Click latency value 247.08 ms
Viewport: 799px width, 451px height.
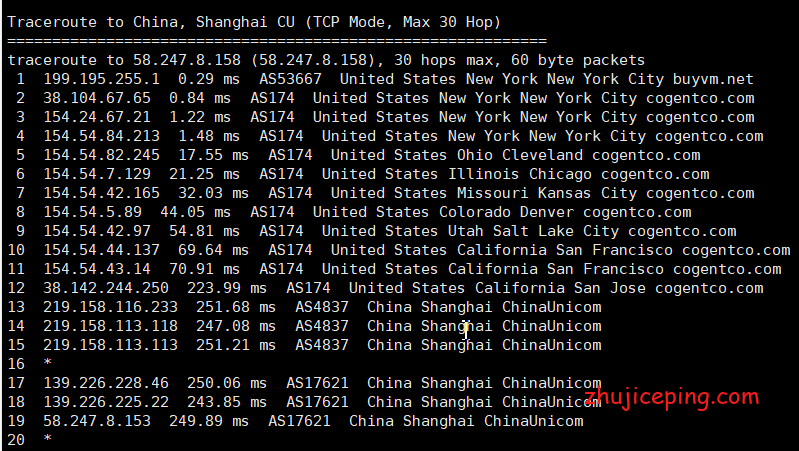coord(236,326)
